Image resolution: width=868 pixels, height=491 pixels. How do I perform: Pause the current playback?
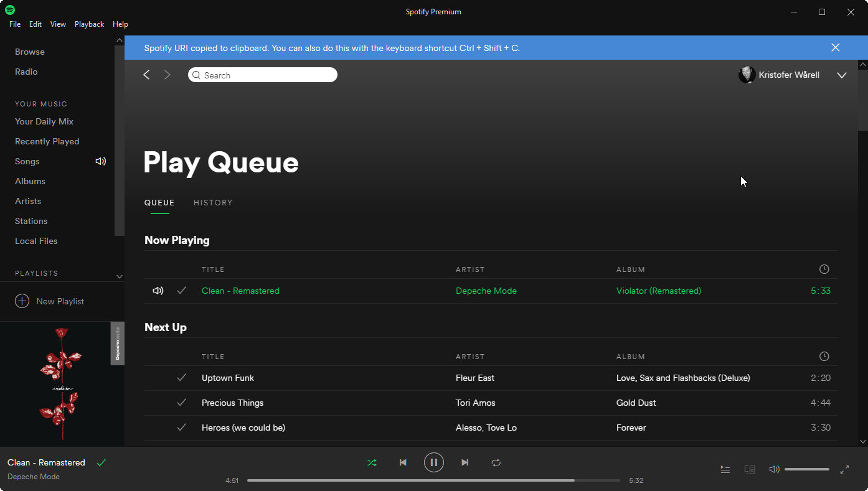[434, 462]
